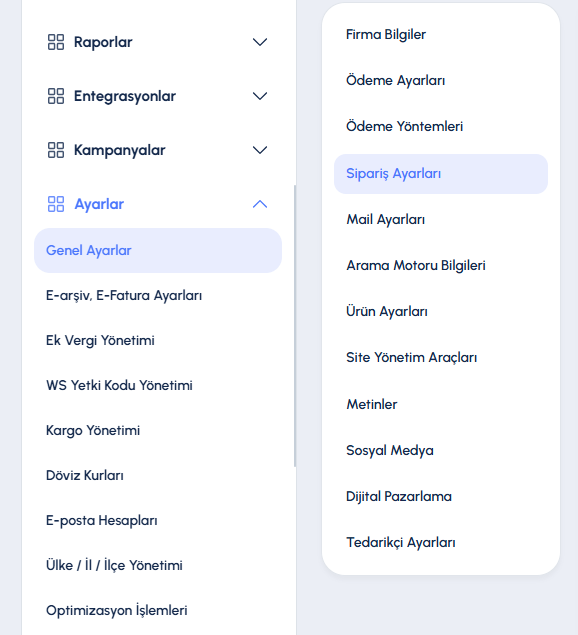Open Arama Motoru Bilgileri
The height and width of the screenshot is (635, 578).
tap(416, 266)
